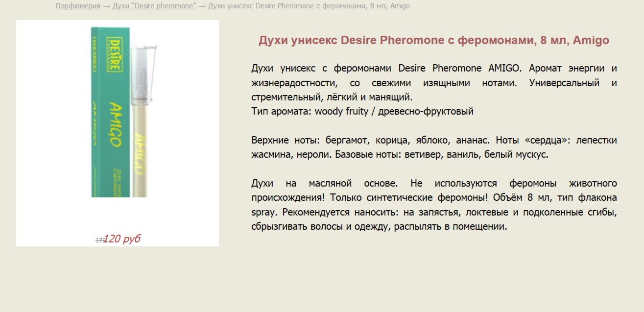
Task: Select the discounted price 120 руб
Action: pos(122,239)
